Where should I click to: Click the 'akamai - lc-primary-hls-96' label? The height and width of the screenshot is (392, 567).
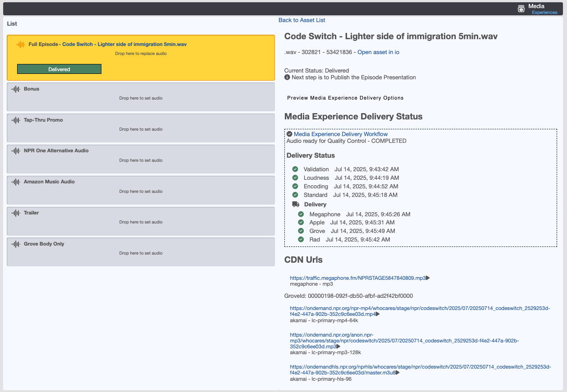point(320,379)
